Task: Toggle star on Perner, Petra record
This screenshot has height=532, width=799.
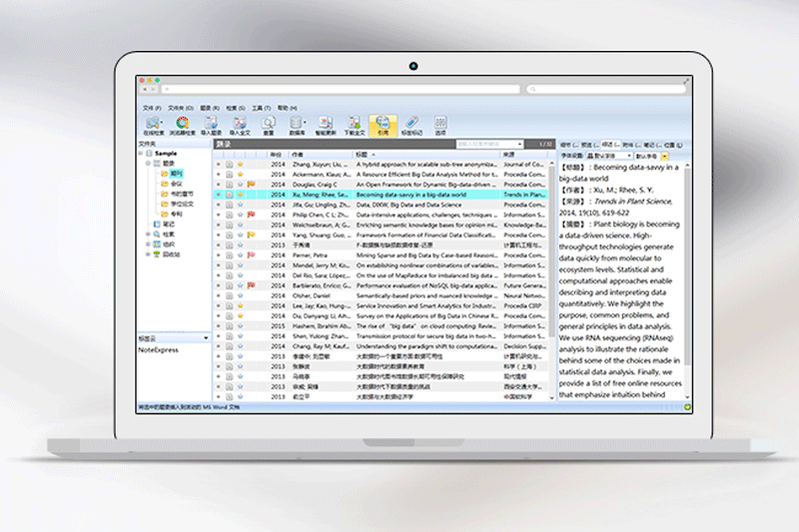Action: click(240, 255)
